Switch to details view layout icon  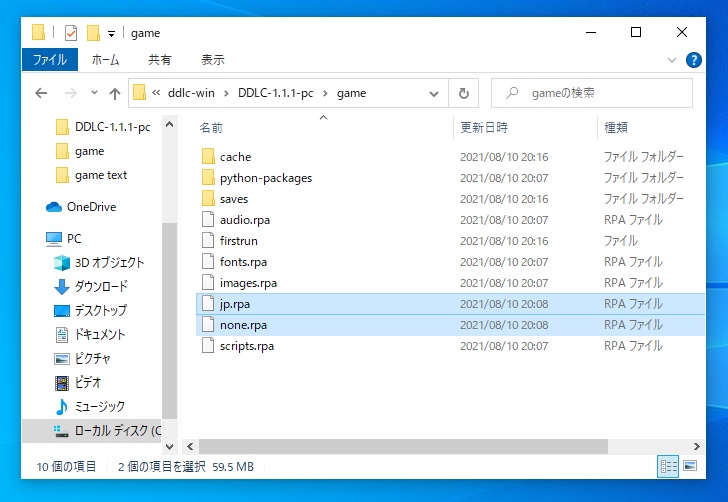pos(668,466)
